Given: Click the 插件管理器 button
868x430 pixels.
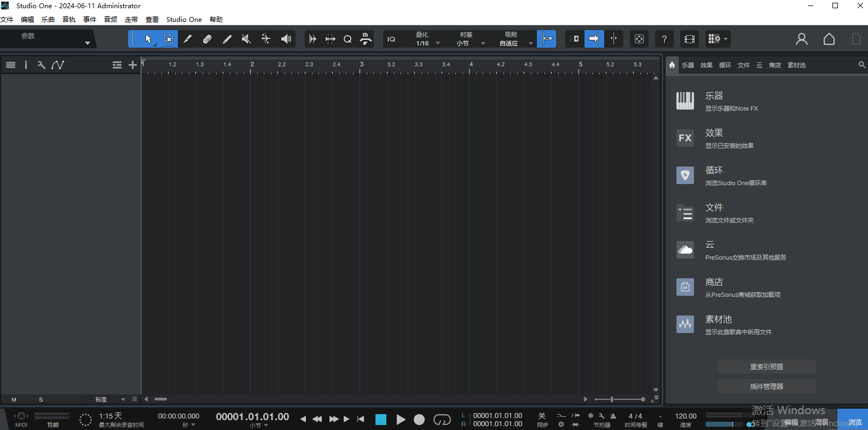Looking at the screenshot, I should (x=766, y=387).
